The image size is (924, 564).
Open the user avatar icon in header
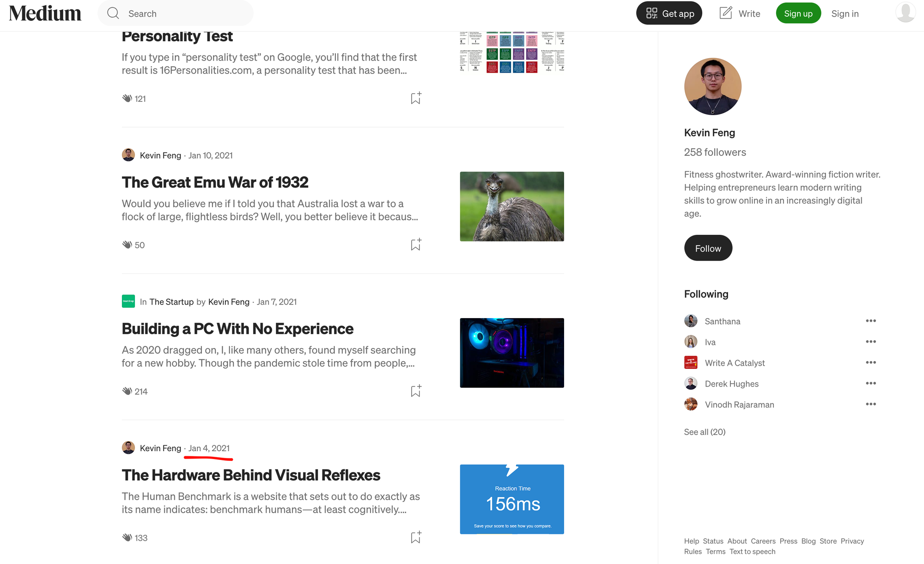[x=906, y=12]
